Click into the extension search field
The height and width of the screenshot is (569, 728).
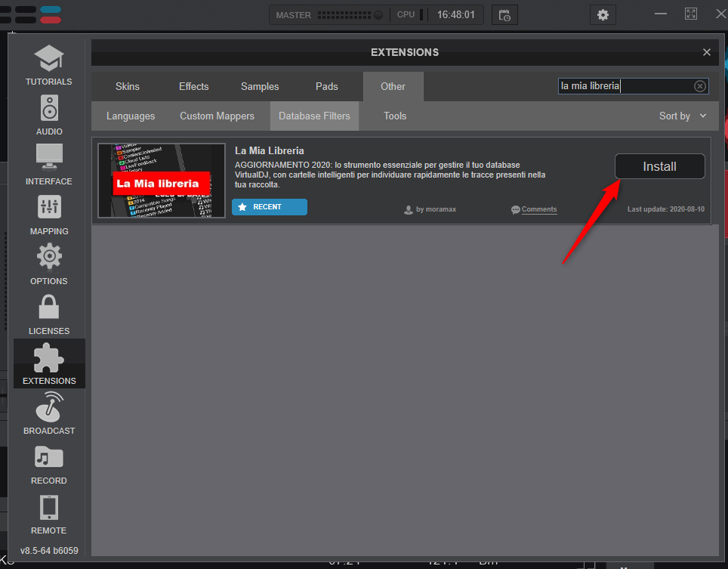(623, 86)
